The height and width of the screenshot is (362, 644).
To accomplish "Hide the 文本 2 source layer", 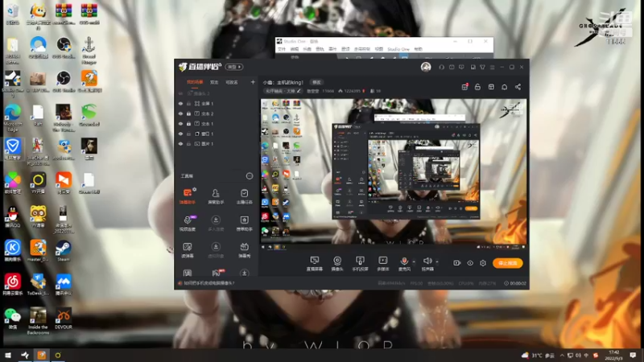I will click(180, 113).
